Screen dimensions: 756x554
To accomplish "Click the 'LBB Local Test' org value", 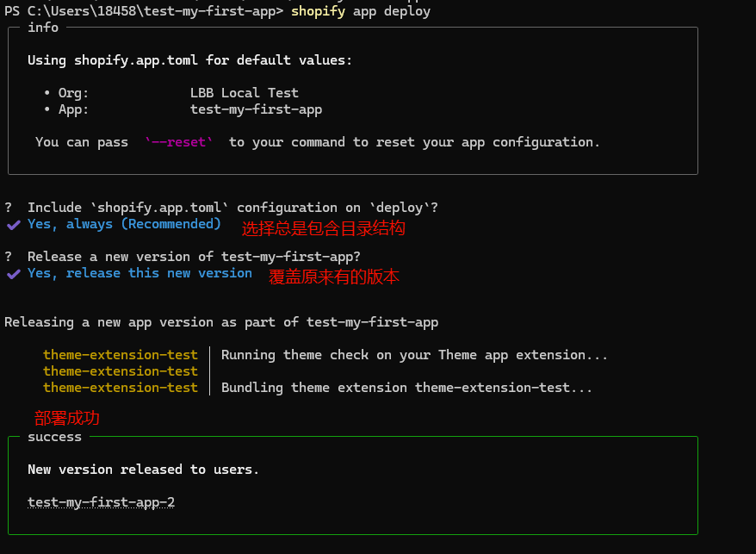I will pos(245,93).
